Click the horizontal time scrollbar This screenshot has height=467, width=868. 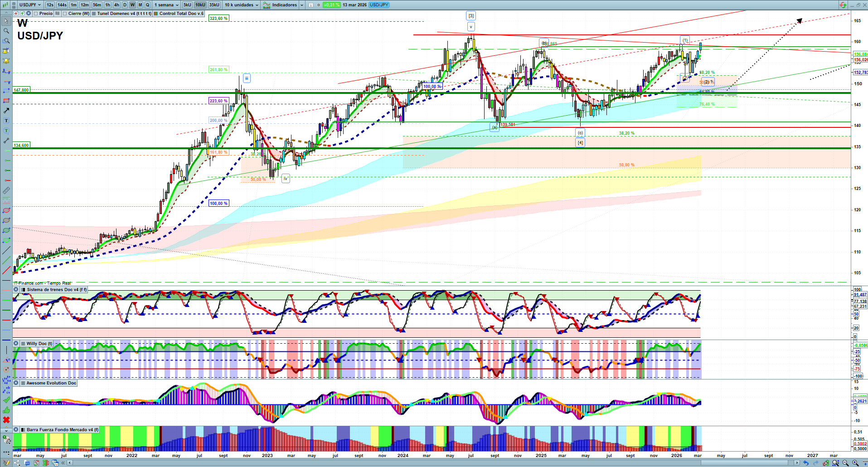coord(434,463)
